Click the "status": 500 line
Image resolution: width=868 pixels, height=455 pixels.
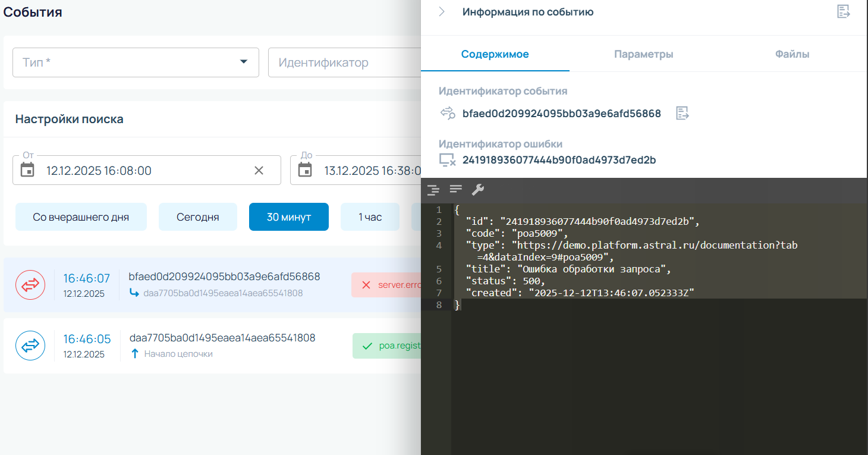(x=505, y=281)
